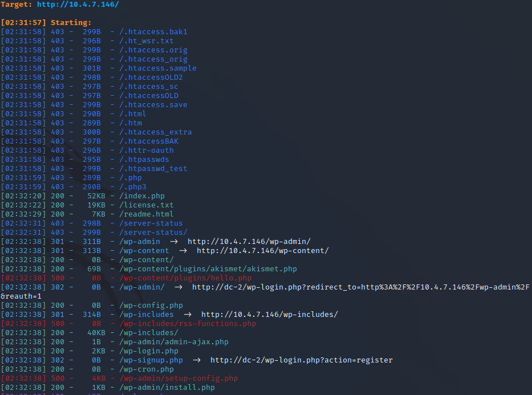Select the [02:32:29] timestamp
The width and height of the screenshot is (532, 395).
point(23,214)
